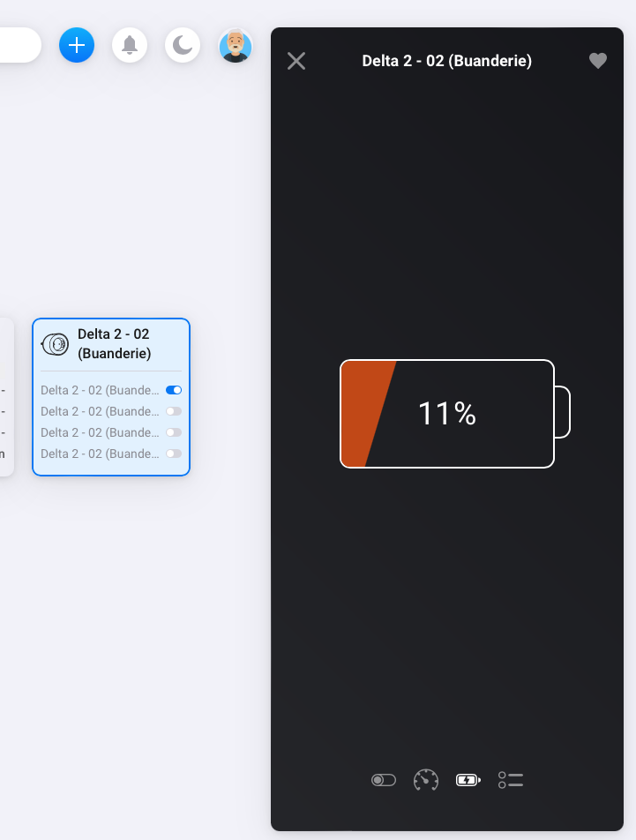Close the Delta 2 - 02 detail panel
This screenshot has width=636, height=840.
(296, 61)
